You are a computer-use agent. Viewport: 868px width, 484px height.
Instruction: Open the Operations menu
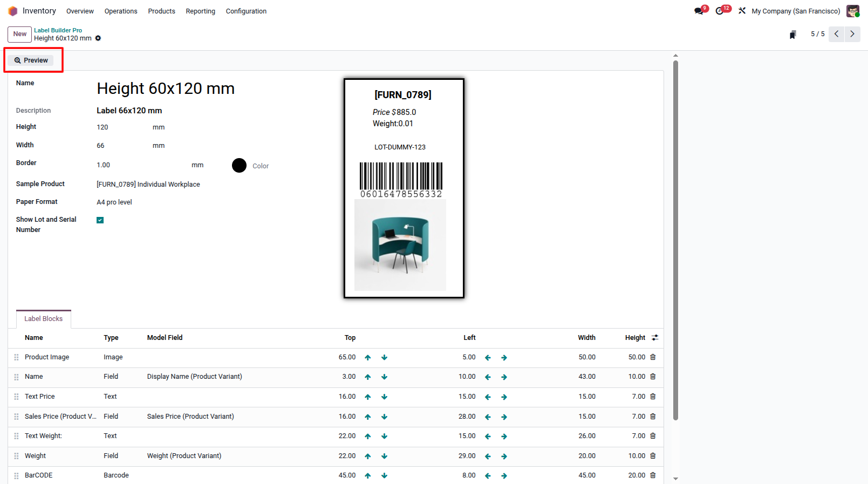coord(121,11)
